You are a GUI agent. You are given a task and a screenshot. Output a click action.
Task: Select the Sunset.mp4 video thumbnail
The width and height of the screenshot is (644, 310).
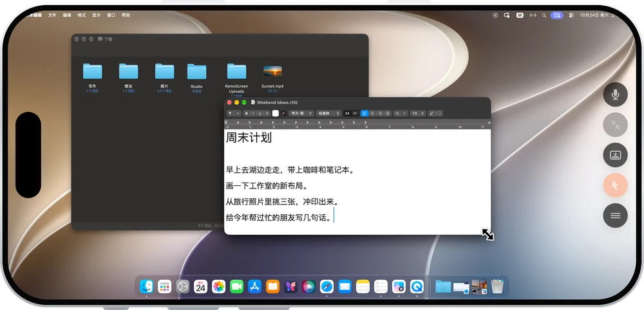[272, 71]
